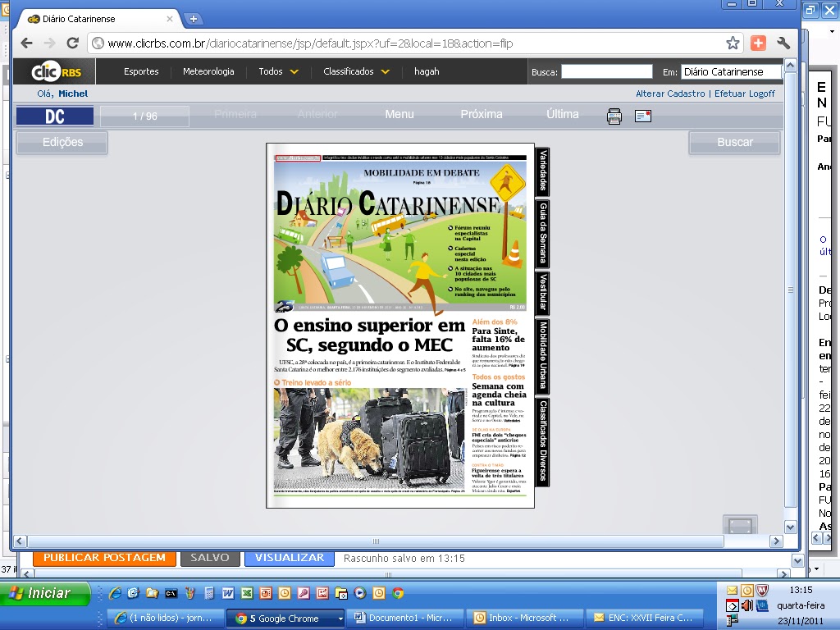Viewport: 840px width, 630px height.
Task: Close the Diário Catarinense tab
Action: coord(169,19)
